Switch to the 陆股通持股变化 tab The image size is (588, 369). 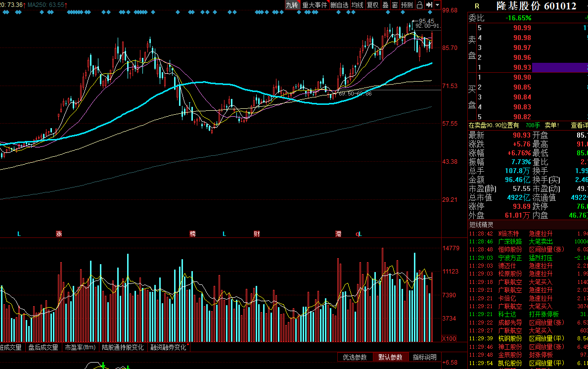[x=123, y=347]
